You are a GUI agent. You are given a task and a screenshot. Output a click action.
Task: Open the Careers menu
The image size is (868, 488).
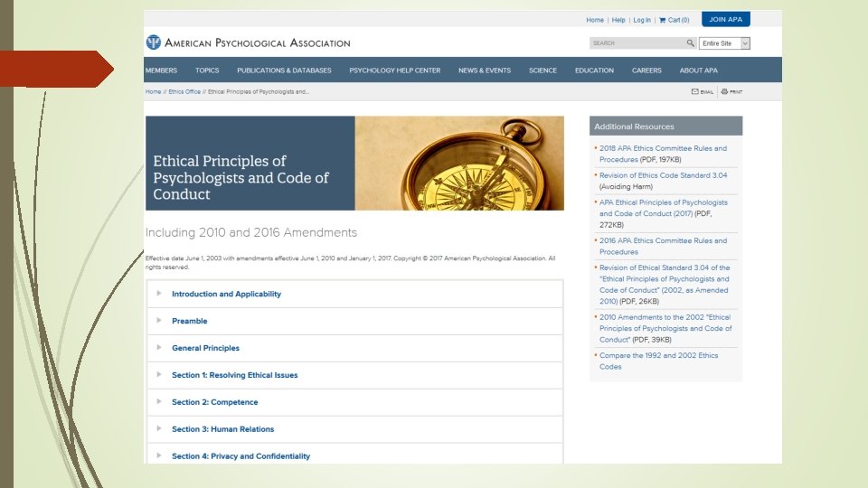646,70
